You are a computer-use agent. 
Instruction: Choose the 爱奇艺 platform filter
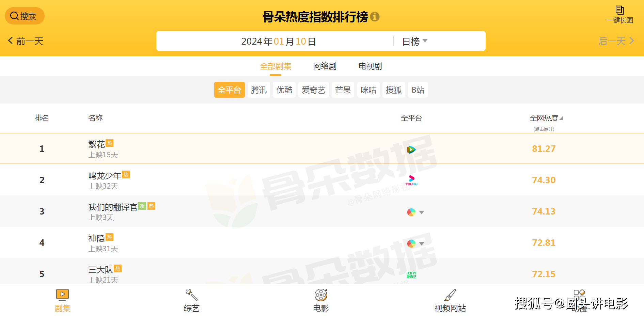tap(314, 90)
